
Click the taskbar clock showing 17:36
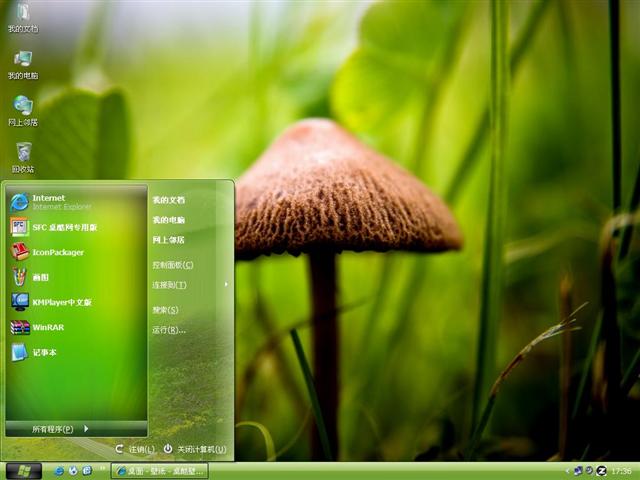click(621, 470)
